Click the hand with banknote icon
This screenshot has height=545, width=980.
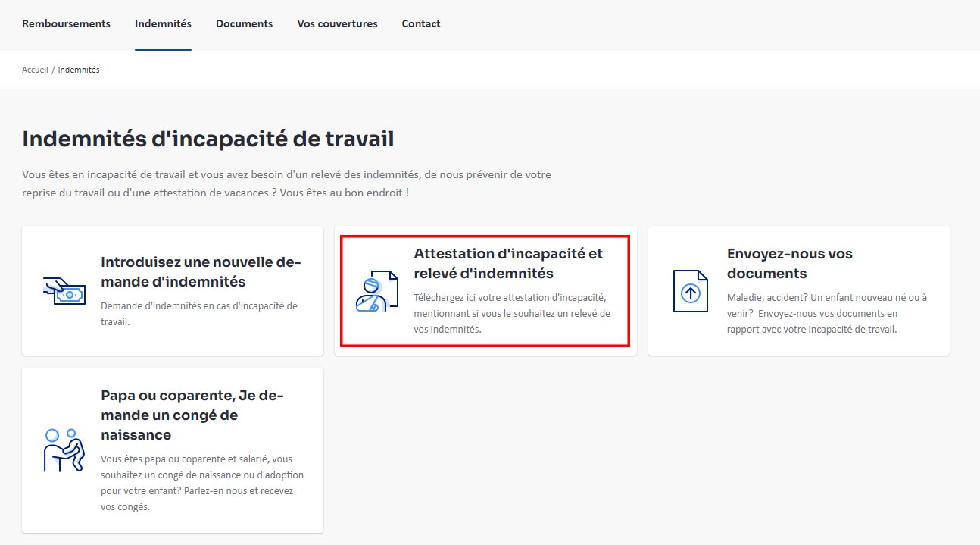[x=64, y=291]
